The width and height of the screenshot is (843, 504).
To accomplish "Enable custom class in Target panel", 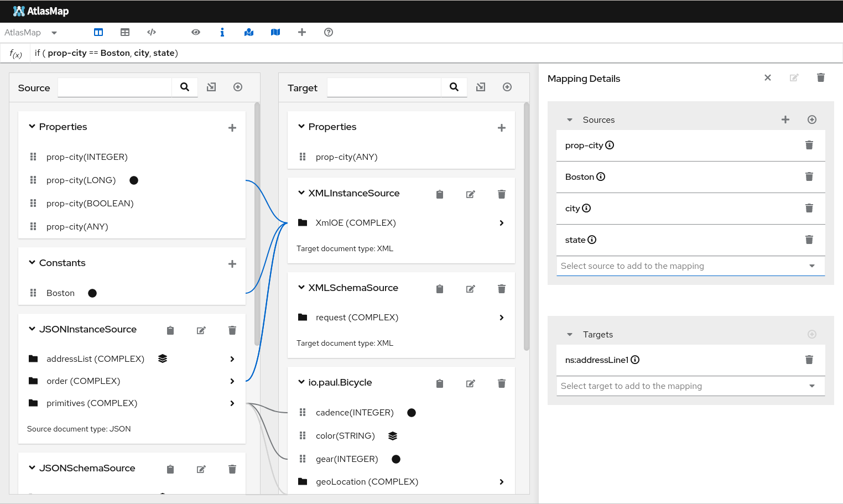I will click(507, 87).
